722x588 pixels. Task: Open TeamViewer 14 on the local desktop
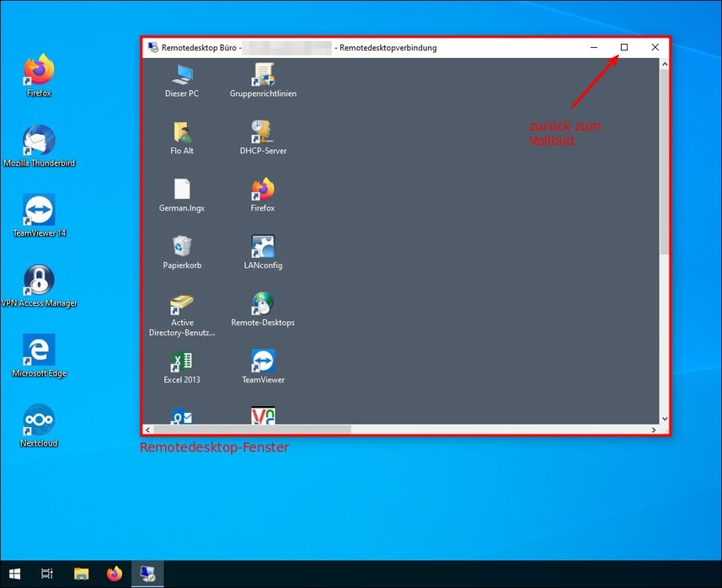point(39,211)
